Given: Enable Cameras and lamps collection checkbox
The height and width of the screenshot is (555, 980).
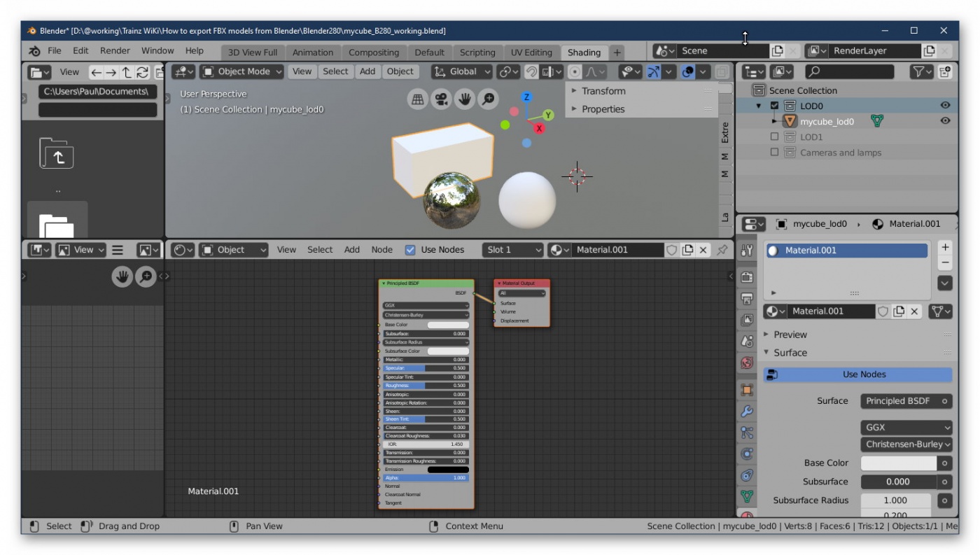Looking at the screenshot, I should (774, 153).
